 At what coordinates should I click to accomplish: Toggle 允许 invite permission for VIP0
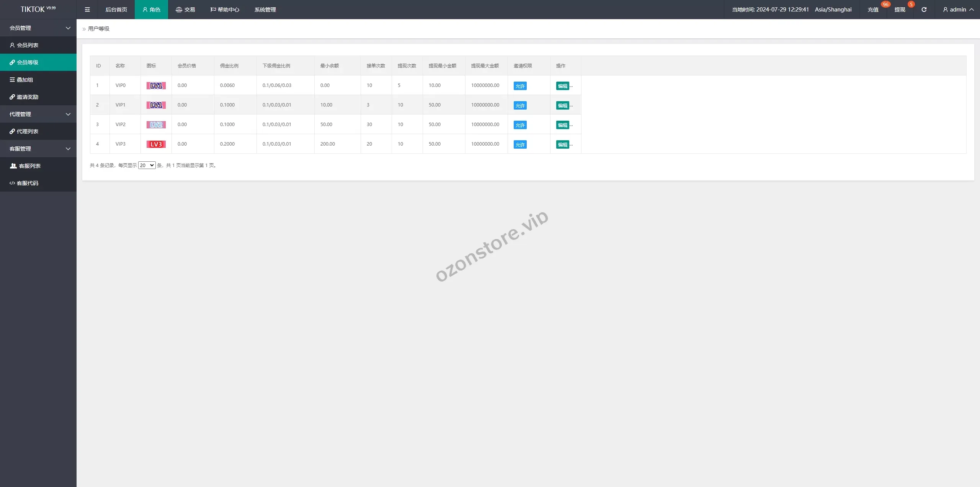(520, 86)
